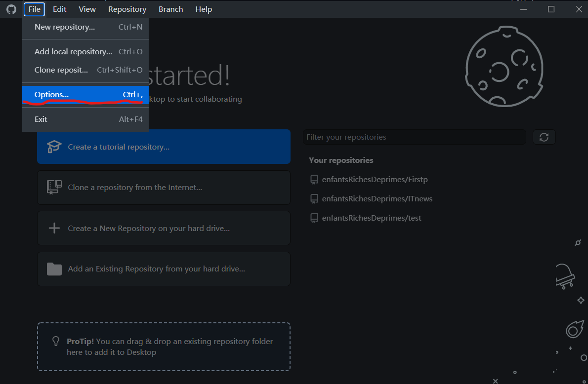Click Create a New Repository on hard drive
The width and height of the screenshot is (588, 384).
(x=164, y=228)
